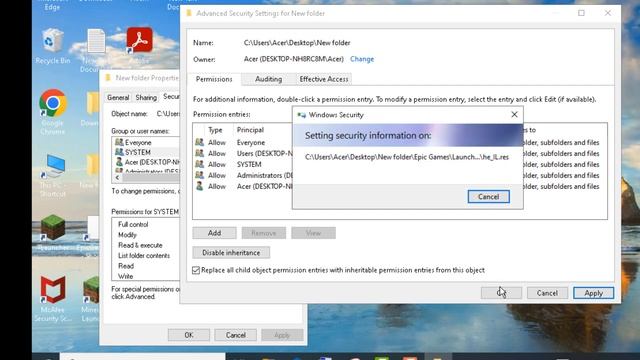Screen dimensions: 640x360
Task: Click the Type column header
Action: tap(215, 130)
